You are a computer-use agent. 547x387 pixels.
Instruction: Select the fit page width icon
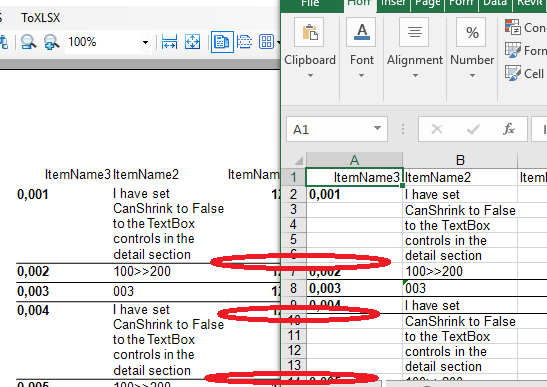click(170, 42)
